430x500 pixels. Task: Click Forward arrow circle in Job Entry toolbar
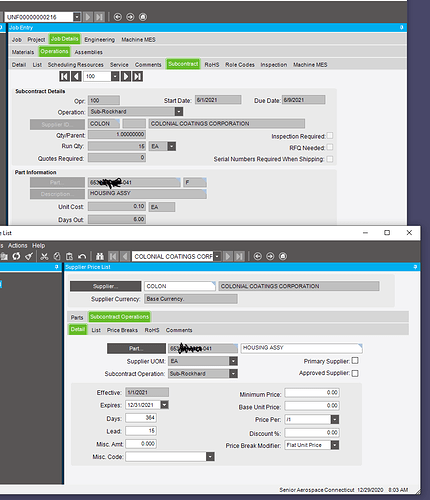point(130,17)
